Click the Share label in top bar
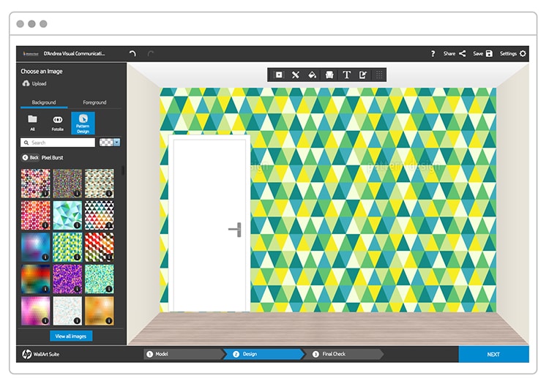This screenshot has width=549, height=392. [449, 53]
